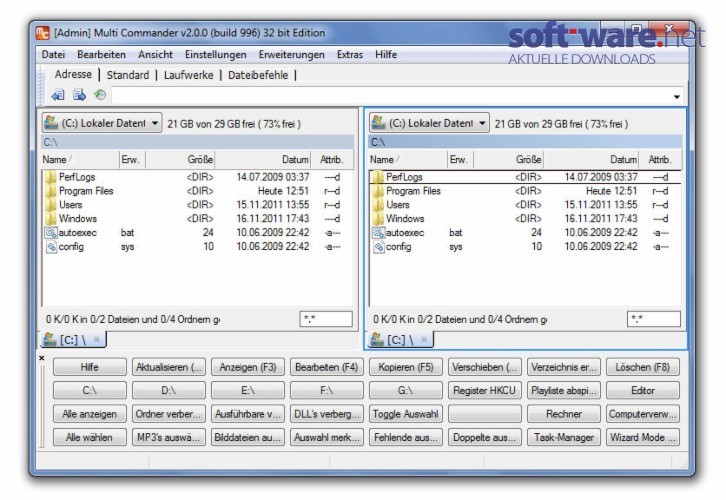Select Windows folder icon in left panel

point(50,219)
